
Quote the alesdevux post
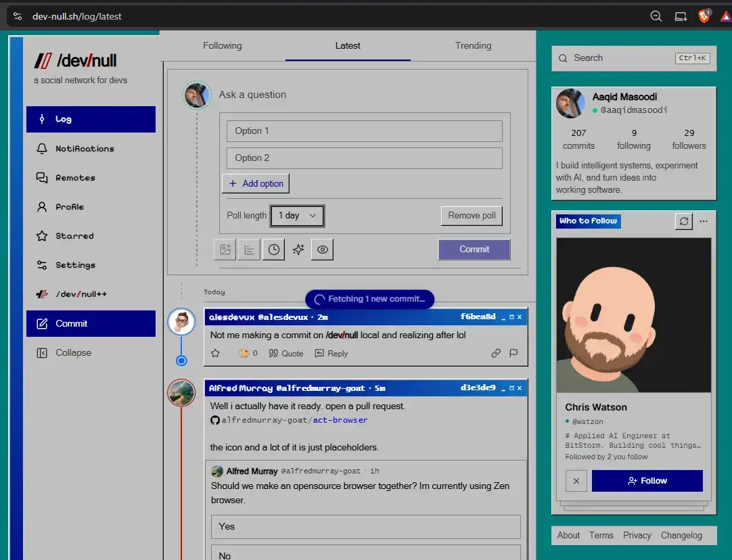click(285, 353)
